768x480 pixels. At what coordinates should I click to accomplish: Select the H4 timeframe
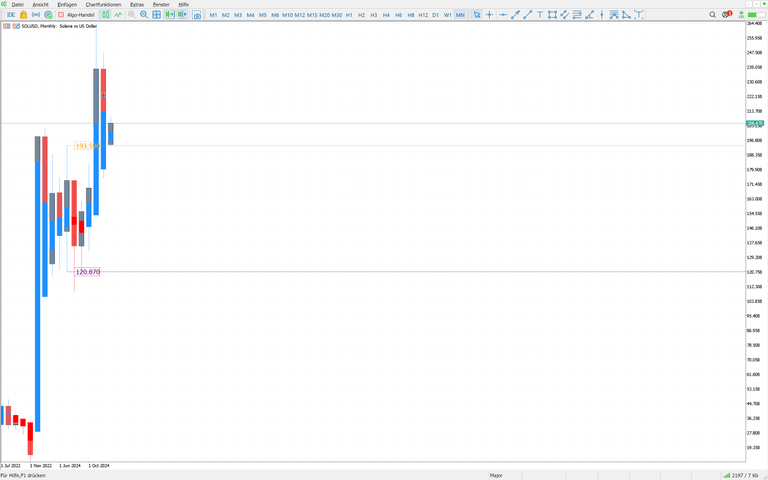(386, 15)
